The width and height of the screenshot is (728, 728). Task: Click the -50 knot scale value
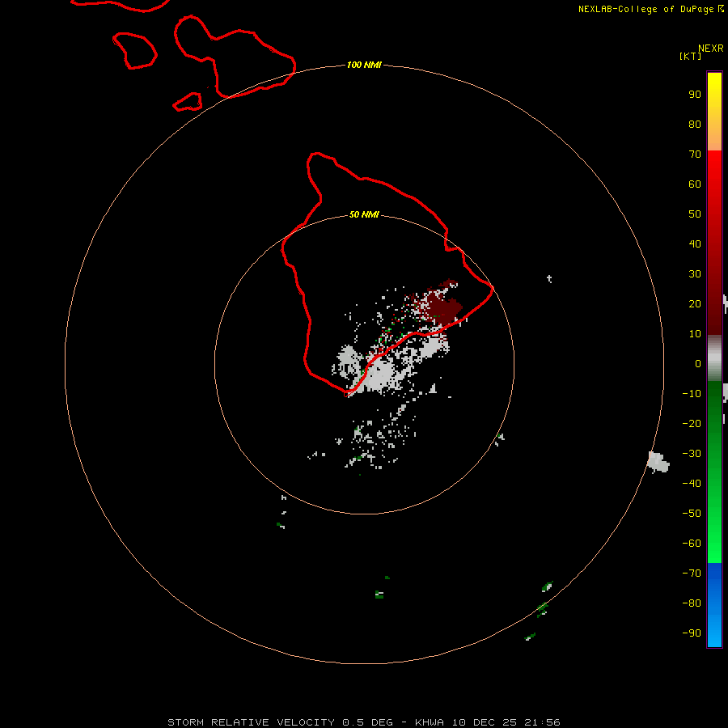(x=692, y=514)
